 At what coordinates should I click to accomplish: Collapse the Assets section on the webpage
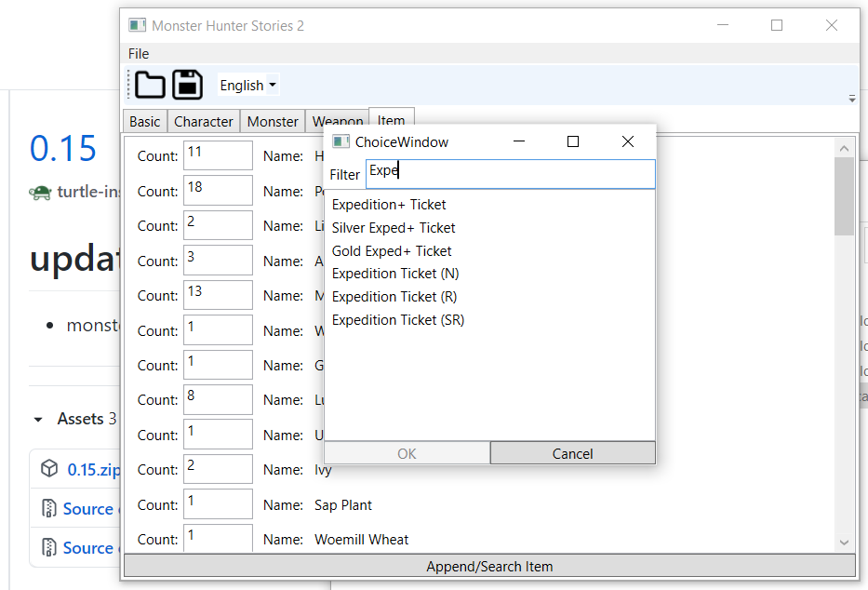(38, 419)
